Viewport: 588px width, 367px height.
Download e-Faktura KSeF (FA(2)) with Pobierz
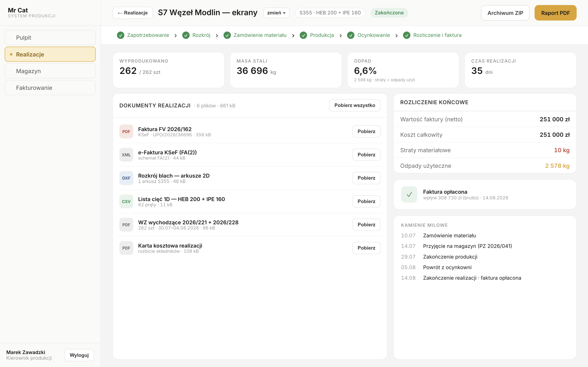[x=366, y=155]
